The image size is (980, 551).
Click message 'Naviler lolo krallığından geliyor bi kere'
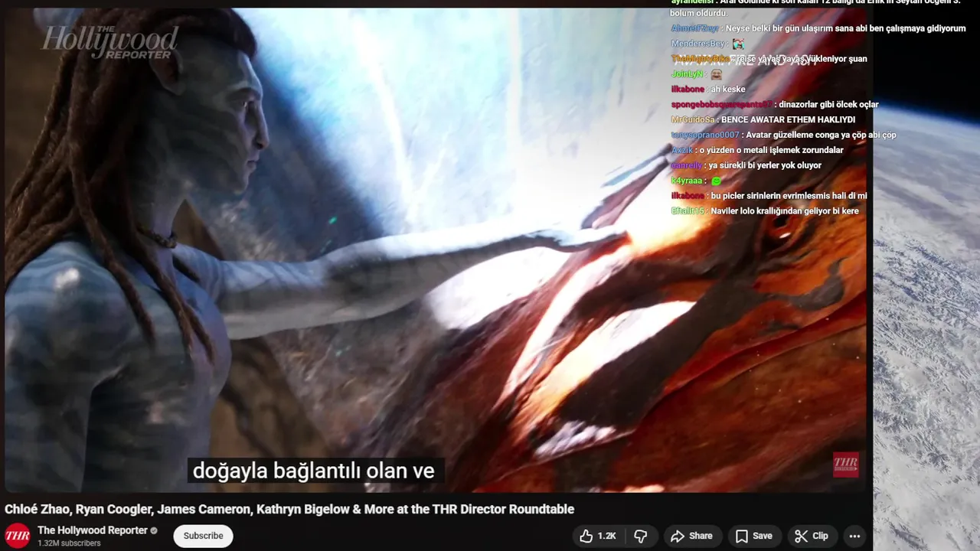pyautogui.click(x=785, y=211)
